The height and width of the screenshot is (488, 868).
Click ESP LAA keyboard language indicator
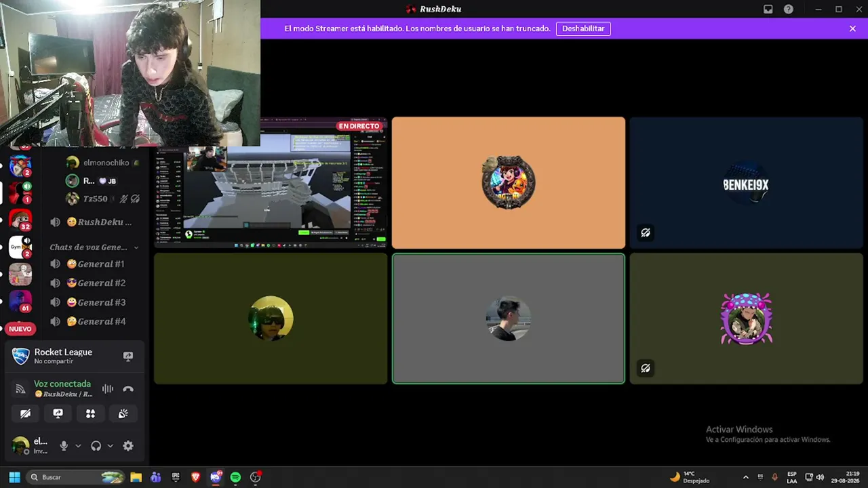792,477
